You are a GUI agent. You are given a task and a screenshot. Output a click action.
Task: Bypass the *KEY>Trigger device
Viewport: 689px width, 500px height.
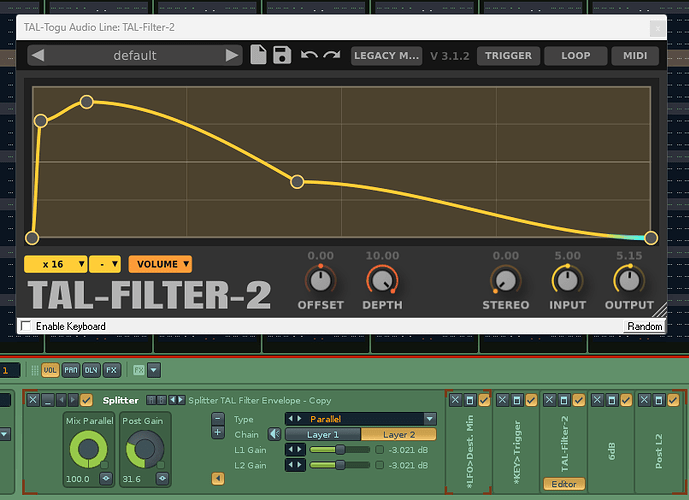531,400
